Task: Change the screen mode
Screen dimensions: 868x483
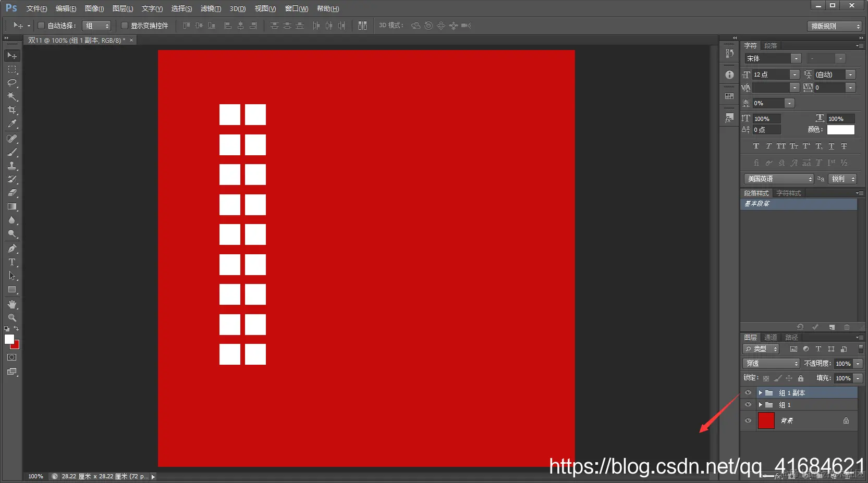Action: (12, 371)
